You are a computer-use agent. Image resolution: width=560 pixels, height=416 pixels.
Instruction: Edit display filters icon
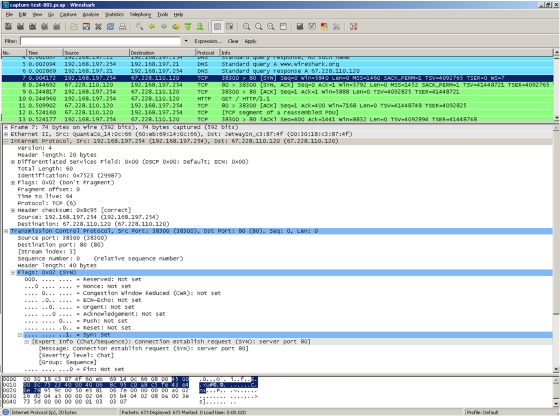312,26
